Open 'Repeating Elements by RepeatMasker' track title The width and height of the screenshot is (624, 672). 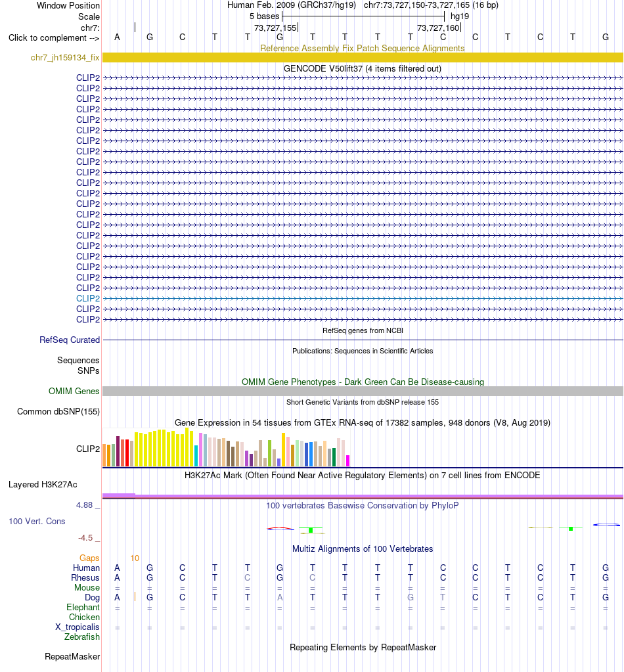363,647
